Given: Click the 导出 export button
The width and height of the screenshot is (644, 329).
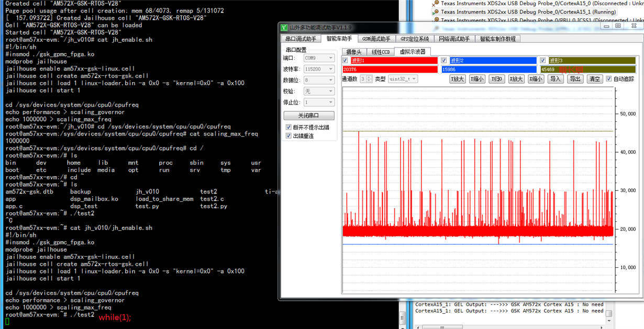Looking at the screenshot, I should click(x=575, y=79).
